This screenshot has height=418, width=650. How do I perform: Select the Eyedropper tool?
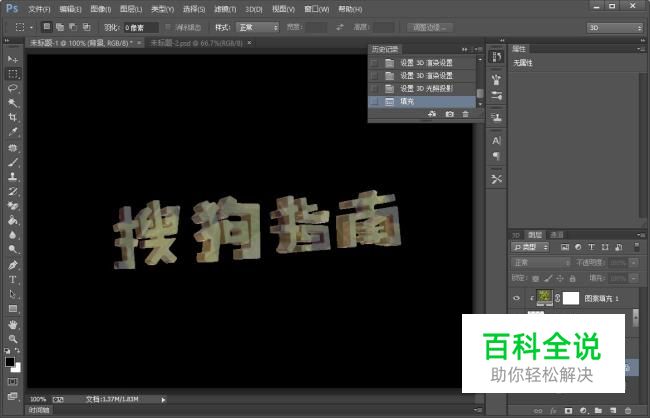pos(13,132)
